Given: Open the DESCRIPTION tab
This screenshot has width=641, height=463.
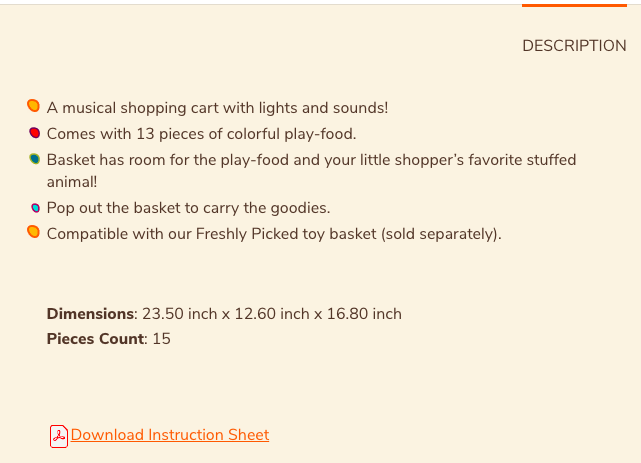Looking at the screenshot, I should point(574,46).
